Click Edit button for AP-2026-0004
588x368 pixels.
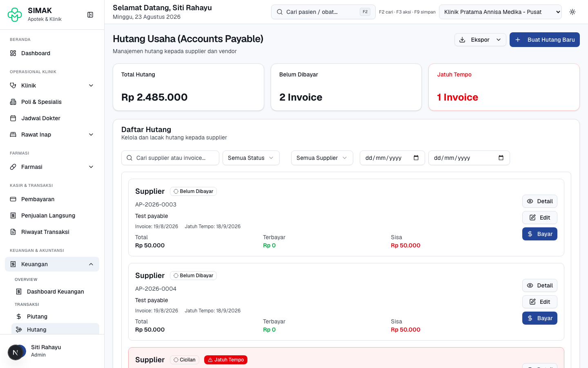point(540,302)
